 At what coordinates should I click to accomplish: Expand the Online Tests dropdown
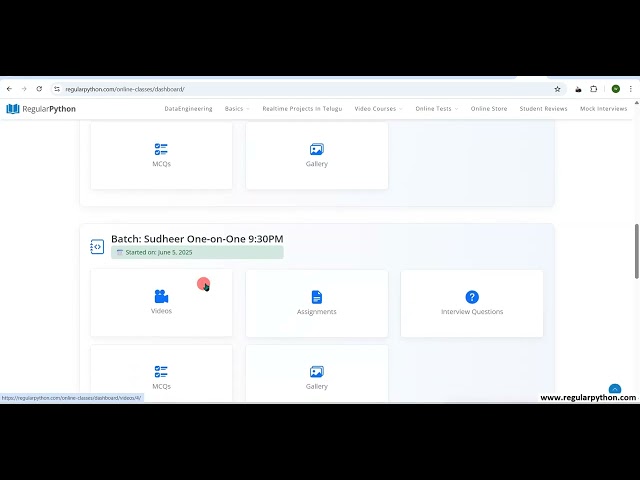click(x=437, y=109)
